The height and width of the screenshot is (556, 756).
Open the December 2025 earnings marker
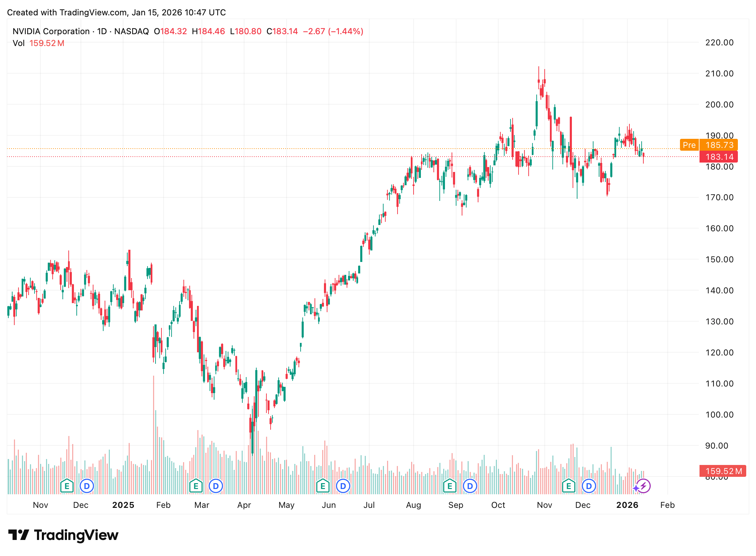[569, 486]
